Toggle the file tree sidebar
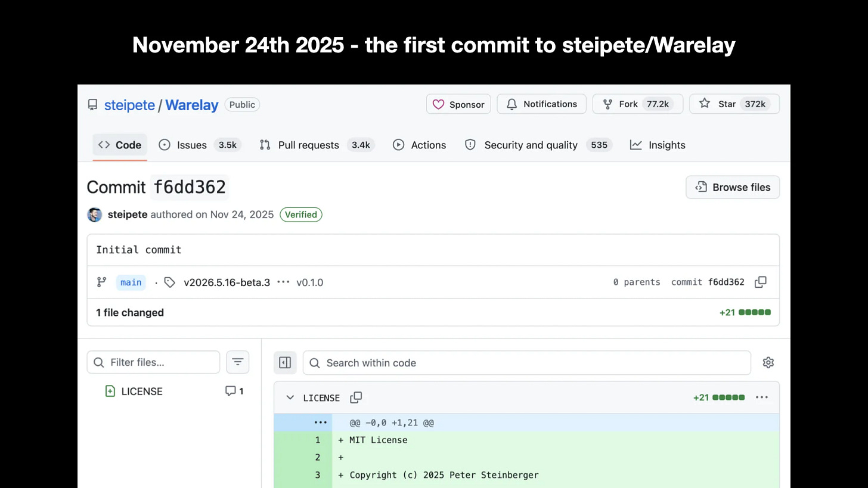 click(285, 362)
